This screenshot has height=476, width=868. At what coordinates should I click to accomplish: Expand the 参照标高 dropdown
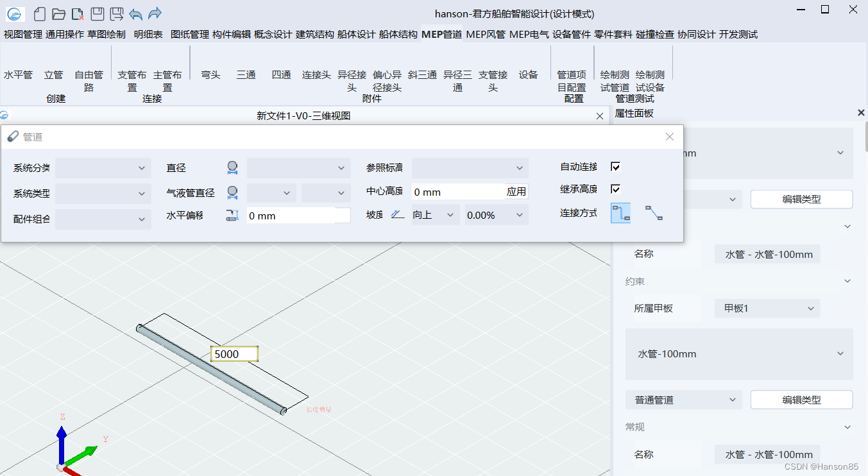470,168
